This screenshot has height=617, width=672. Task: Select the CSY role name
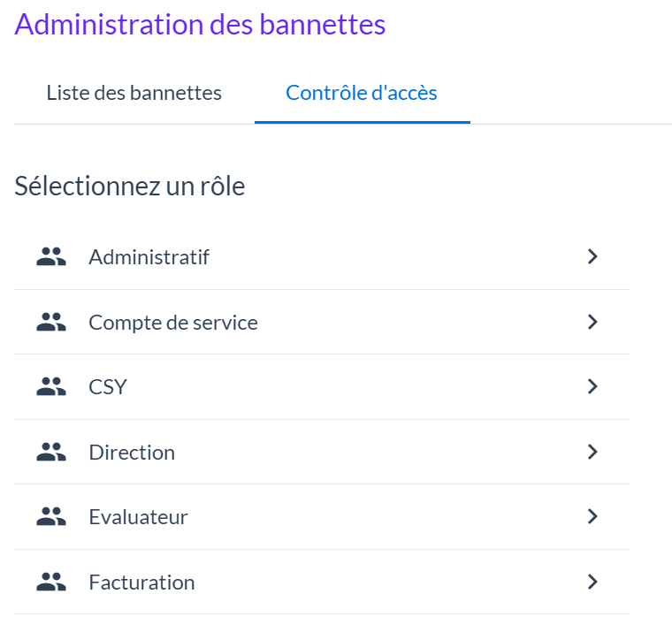(x=108, y=387)
